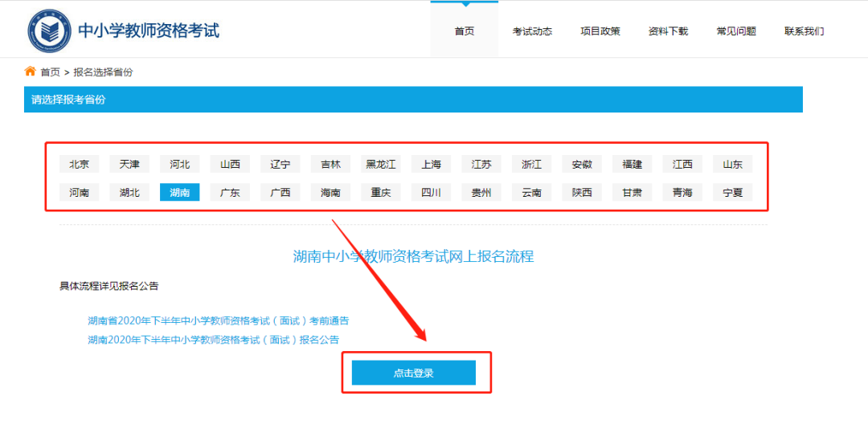Pick 辽宁 from the province list
The image size is (868, 441).
click(x=280, y=164)
